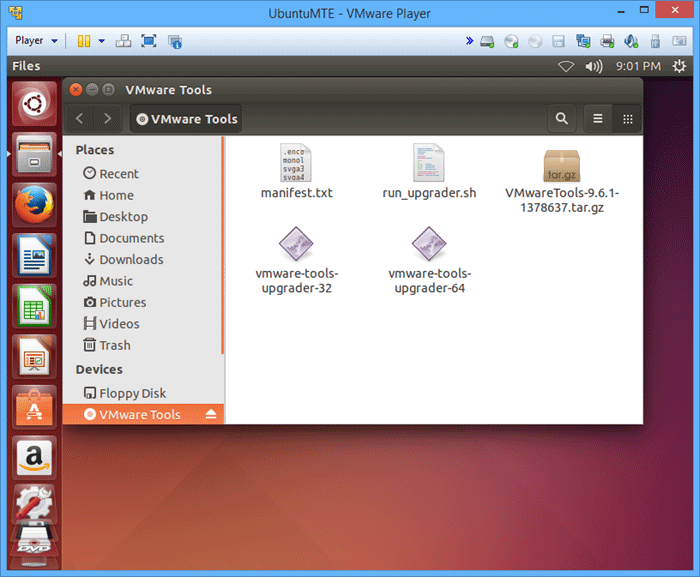700x577 pixels.
Task: Open Files app from launcher
Action: [x=34, y=155]
